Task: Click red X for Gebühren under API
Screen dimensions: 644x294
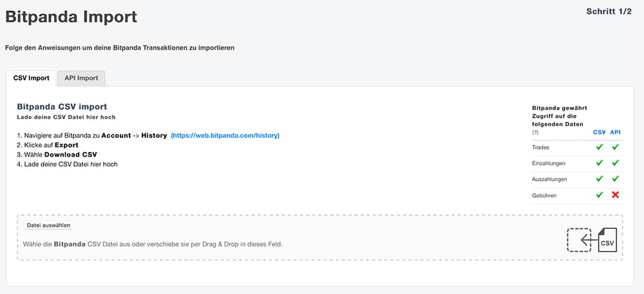Action: point(615,195)
